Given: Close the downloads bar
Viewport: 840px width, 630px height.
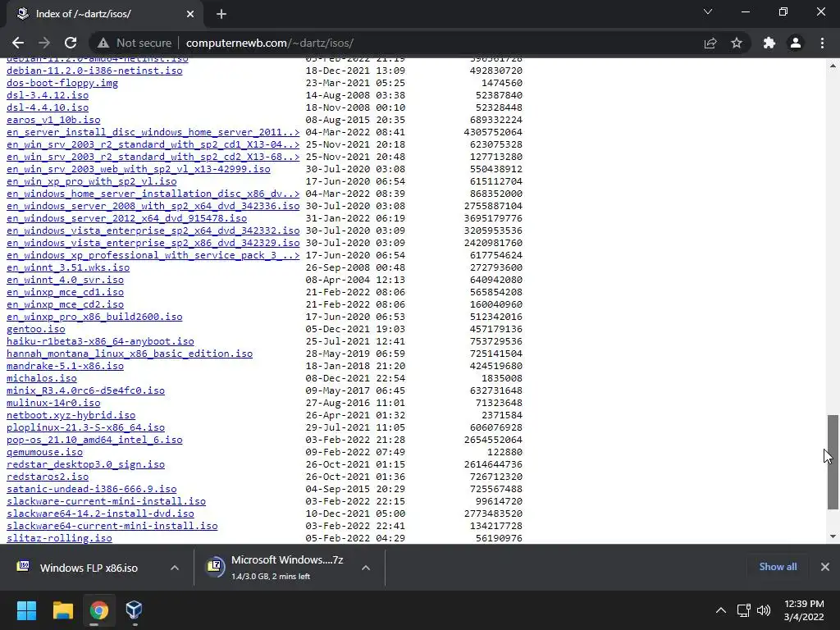Looking at the screenshot, I should click(x=825, y=567).
